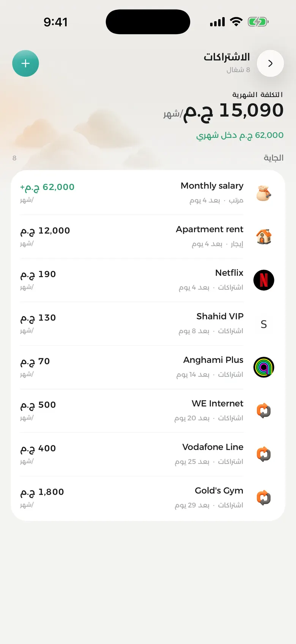Tap the Anghami Plus logo icon
This screenshot has height=644, width=296.
coord(264,367)
